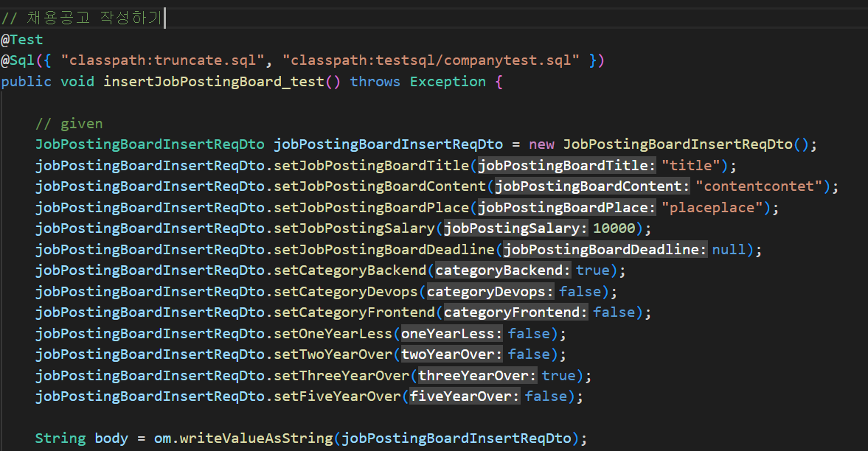Click the setJobPostingBoardDeadline method call

point(384,250)
